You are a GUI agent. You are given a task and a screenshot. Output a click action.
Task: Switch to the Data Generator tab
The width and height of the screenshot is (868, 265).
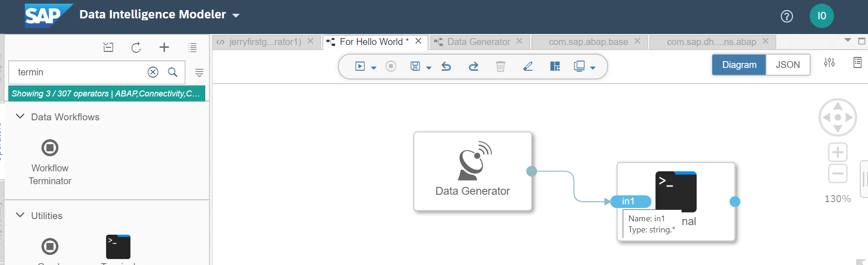(x=479, y=42)
